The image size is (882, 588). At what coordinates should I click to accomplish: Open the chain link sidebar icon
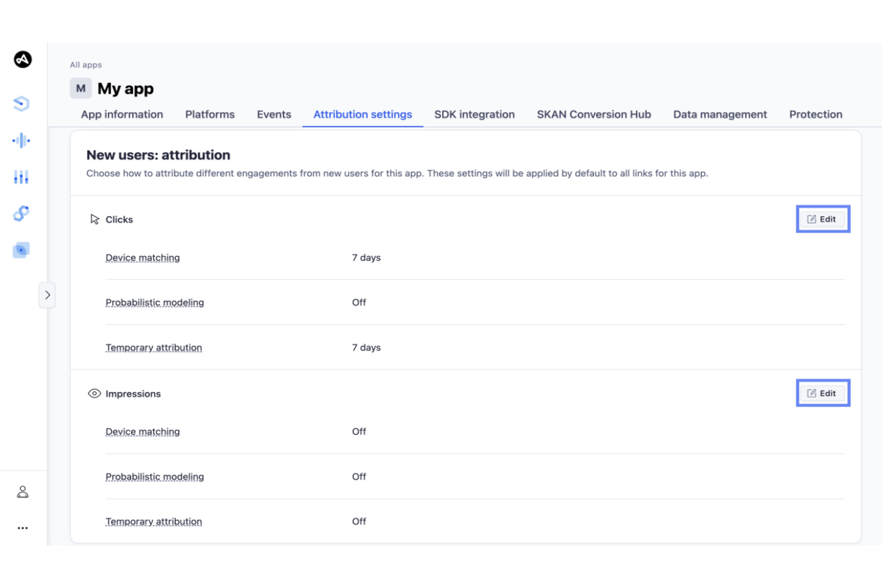pyautogui.click(x=21, y=213)
